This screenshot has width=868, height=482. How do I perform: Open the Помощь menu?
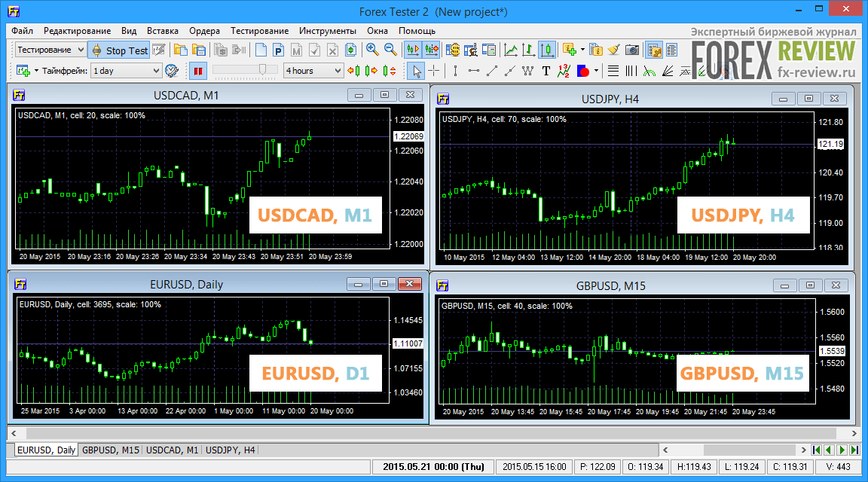(417, 31)
